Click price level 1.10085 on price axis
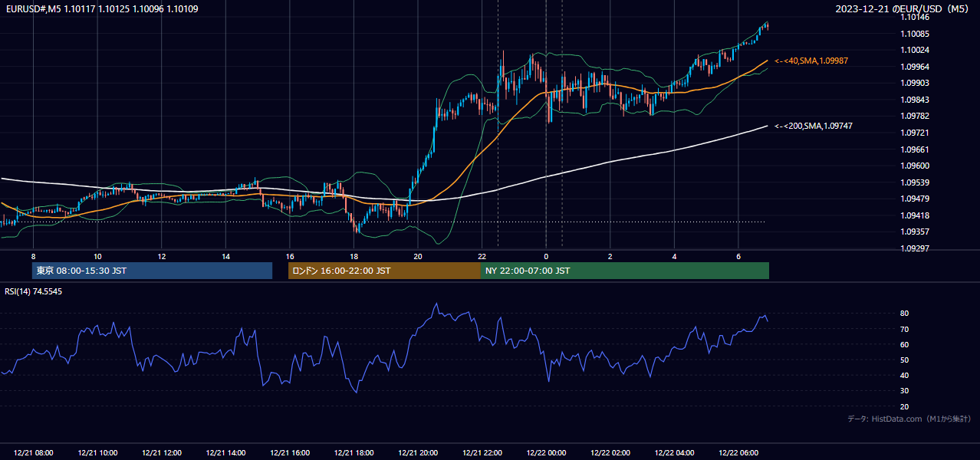This screenshot has height=460, width=980. coord(914,34)
